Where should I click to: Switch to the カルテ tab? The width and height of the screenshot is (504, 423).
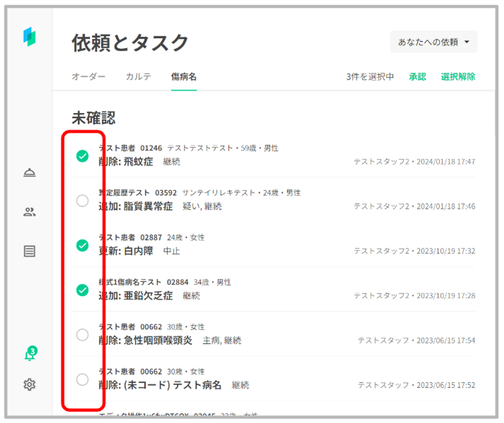coord(138,77)
